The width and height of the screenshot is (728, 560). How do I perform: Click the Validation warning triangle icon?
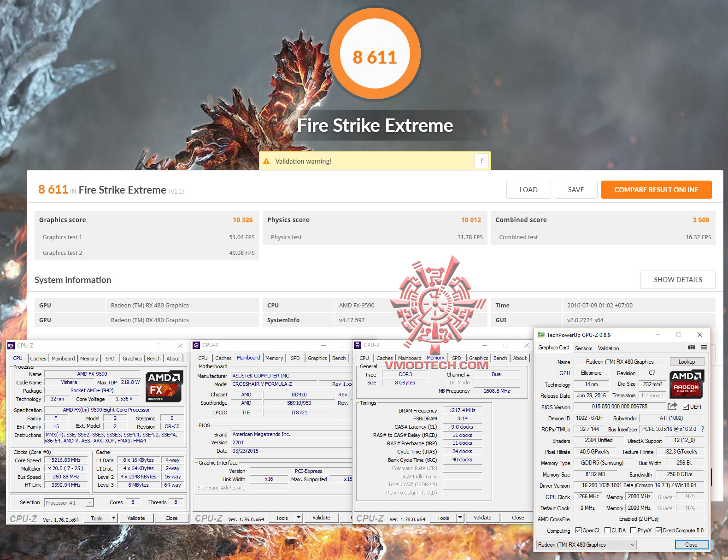pyautogui.click(x=266, y=161)
